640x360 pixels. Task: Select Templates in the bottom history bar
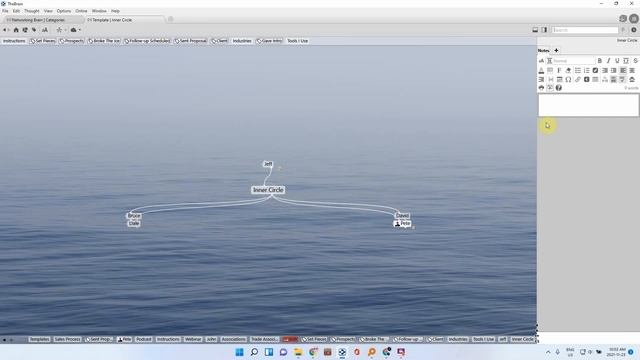[40, 339]
